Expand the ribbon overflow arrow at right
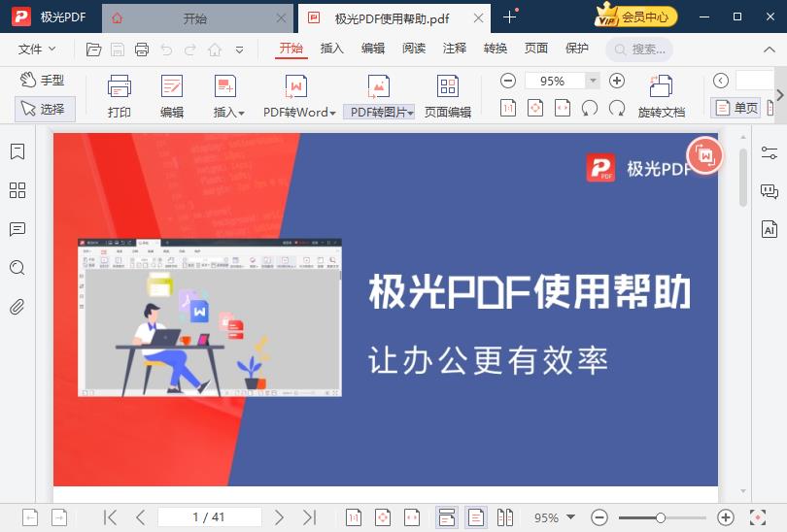The width and height of the screenshot is (787, 532). (x=779, y=95)
